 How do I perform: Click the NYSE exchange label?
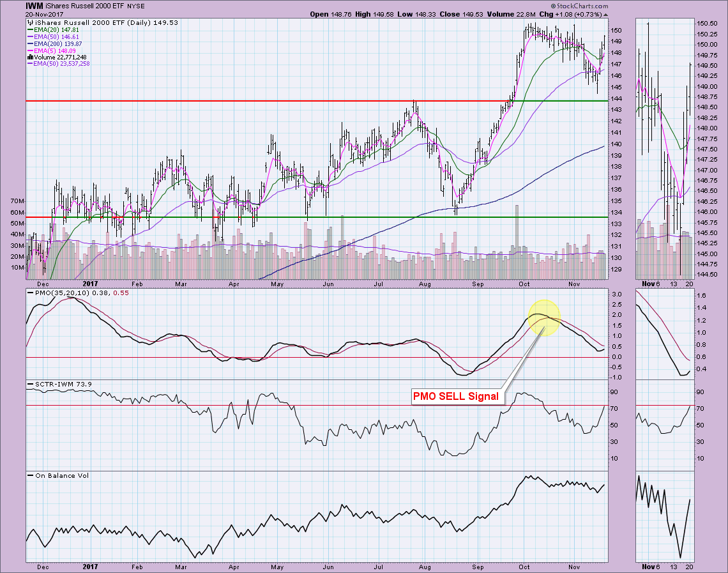tap(136, 6)
